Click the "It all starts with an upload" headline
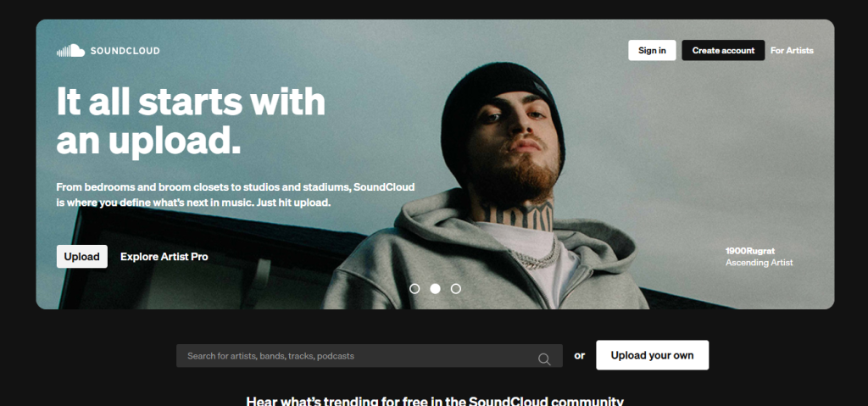The image size is (868, 406). 191,121
